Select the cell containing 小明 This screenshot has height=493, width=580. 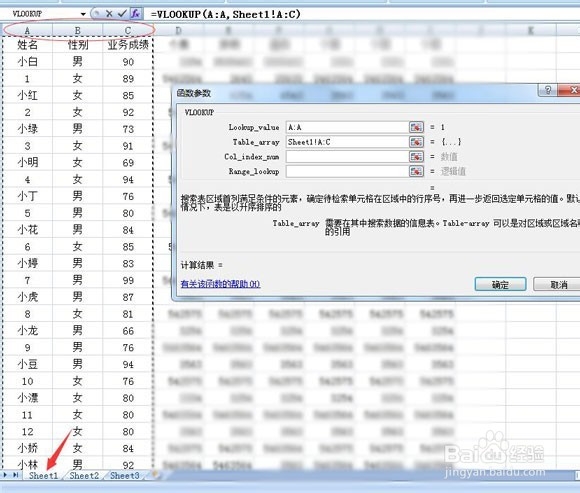tap(27, 162)
